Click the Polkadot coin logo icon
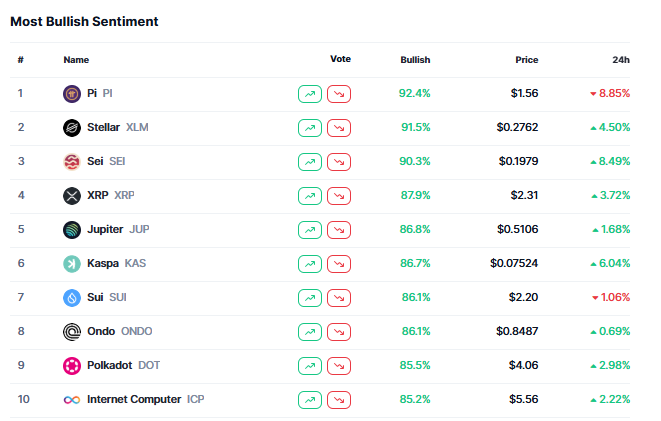The height and width of the screenshot is (421, 661). [x=72, y=365]
